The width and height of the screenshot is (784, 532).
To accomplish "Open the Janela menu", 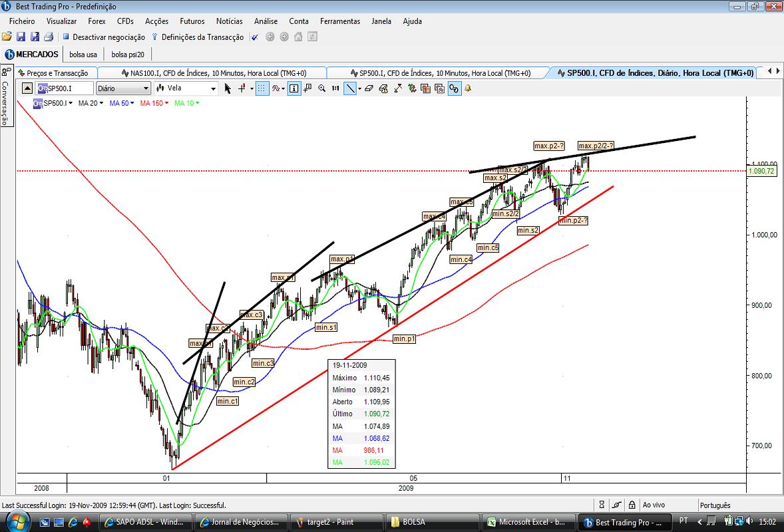I will [x=381, y=21].
